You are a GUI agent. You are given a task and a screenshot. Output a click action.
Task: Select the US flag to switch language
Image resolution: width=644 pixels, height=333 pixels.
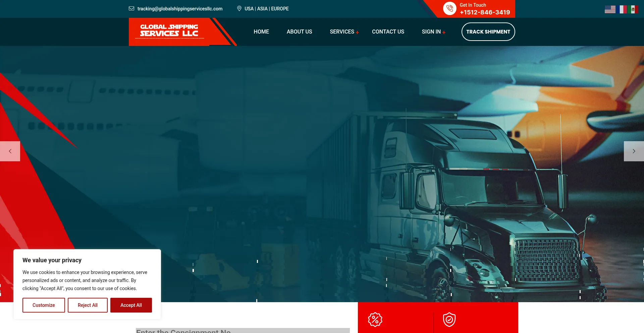click(610, 9)
